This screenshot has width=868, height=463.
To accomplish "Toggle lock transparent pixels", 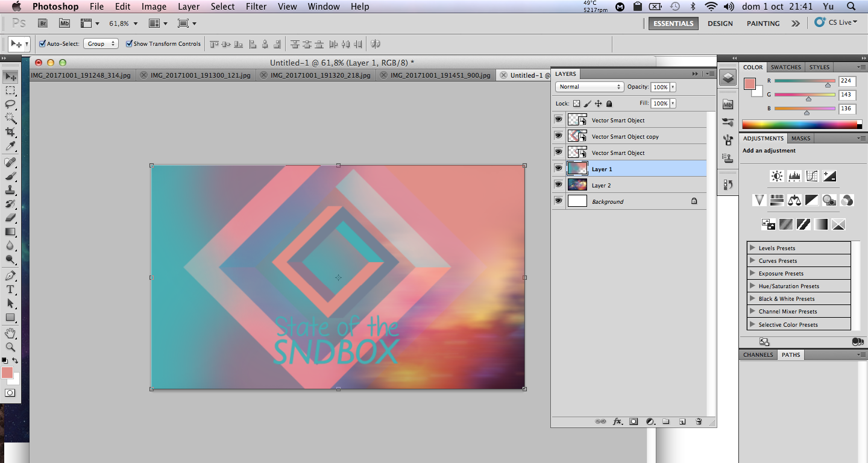I will [x=576, y=104].
